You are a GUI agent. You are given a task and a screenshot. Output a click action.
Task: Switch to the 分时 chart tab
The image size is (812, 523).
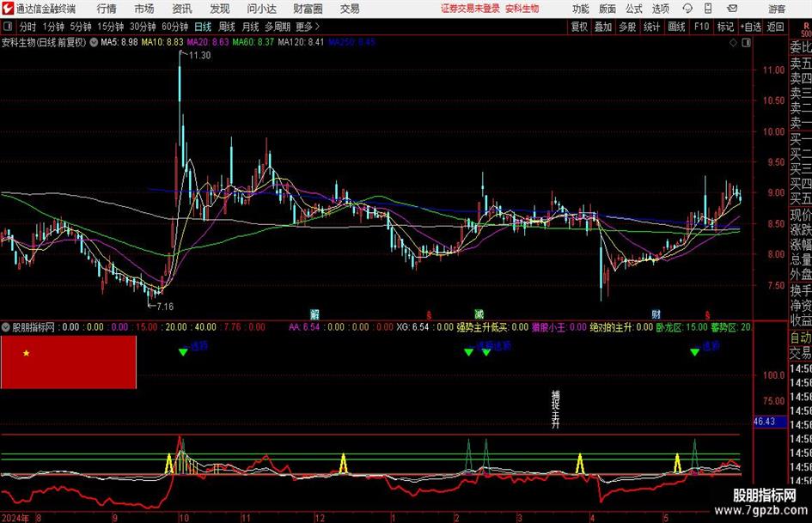(28, 27)
